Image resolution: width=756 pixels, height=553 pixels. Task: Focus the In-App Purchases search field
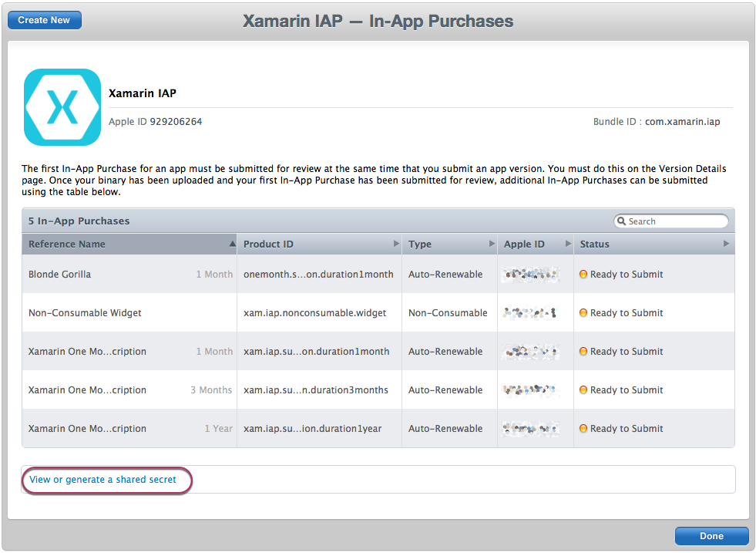[675, 221]
